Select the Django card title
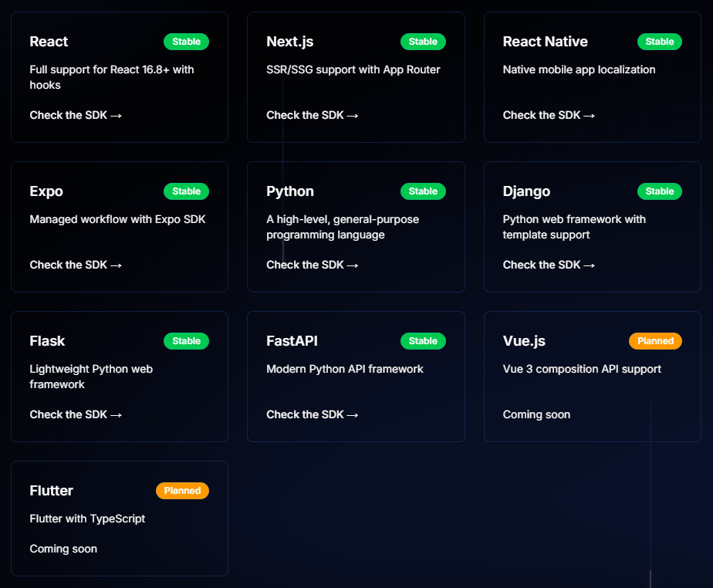 tap(526, 191)
